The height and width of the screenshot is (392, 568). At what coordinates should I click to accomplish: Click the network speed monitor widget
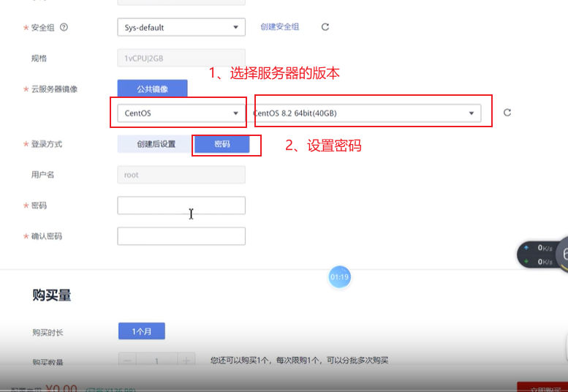point(542,255)
